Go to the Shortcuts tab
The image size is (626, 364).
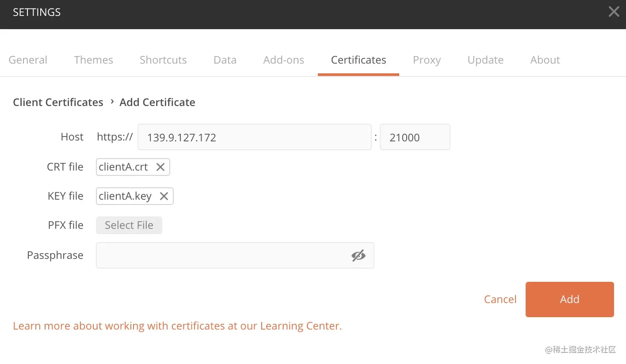click(x=163, y=60)
